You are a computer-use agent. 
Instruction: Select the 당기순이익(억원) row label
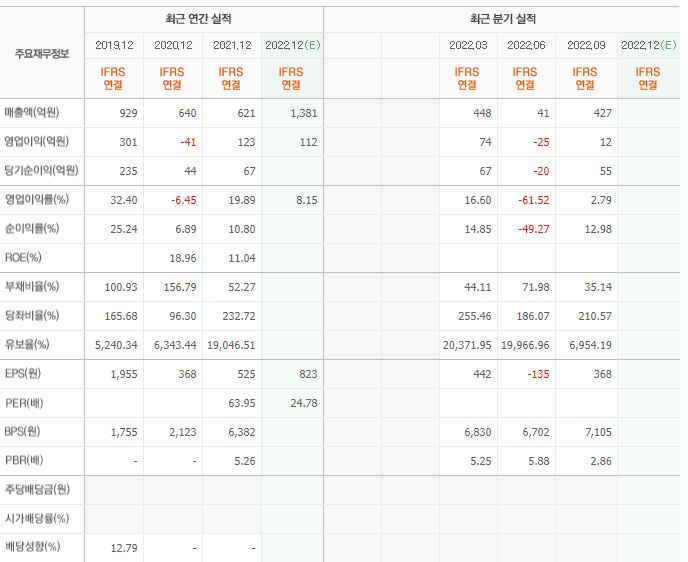click(41, 171)
